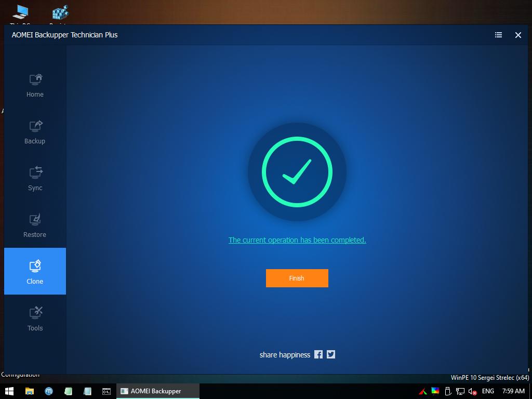Open the colorful display tray icon

(435, 391)
